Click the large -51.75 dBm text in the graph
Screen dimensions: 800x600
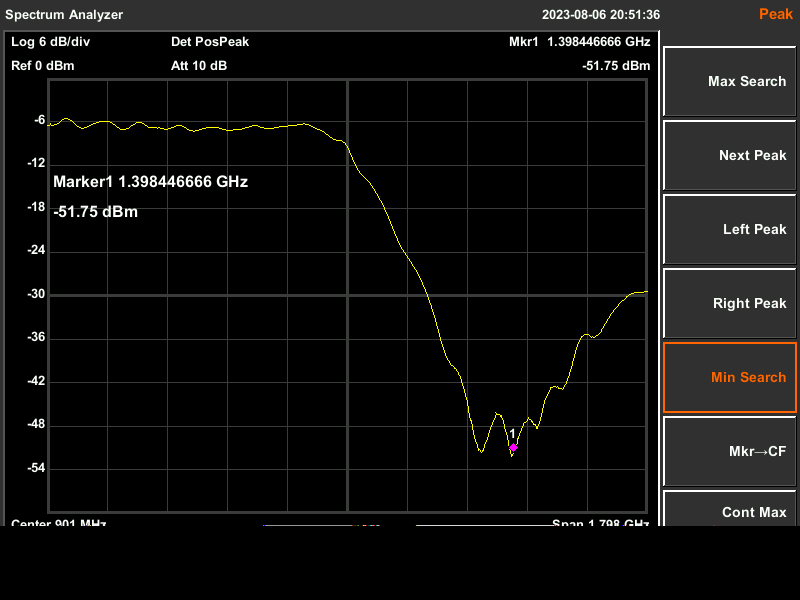point(95,212)
